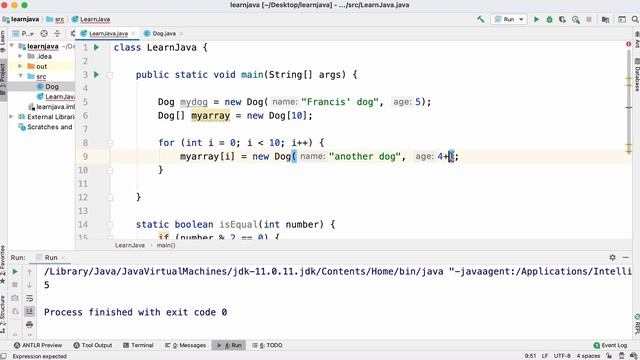The image size is (640, 360).
Task: Open the Run configuration dropdown
Action: pyautogui.click(x=509, y=19)
